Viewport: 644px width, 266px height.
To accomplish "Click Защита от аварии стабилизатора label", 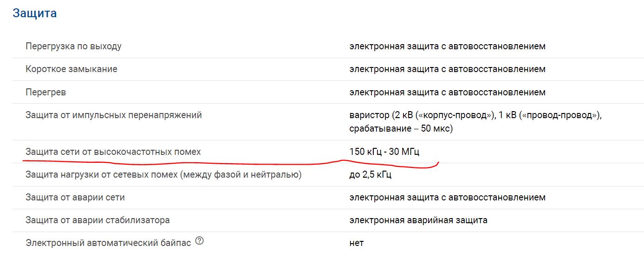I will (x=98, y=220).
